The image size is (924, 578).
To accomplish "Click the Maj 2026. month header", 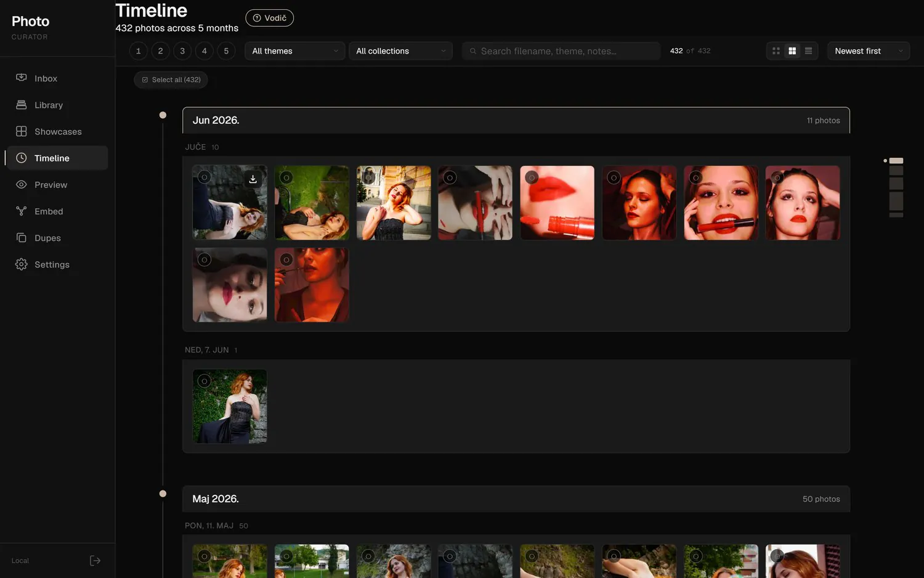I will [x=516, y=499].
